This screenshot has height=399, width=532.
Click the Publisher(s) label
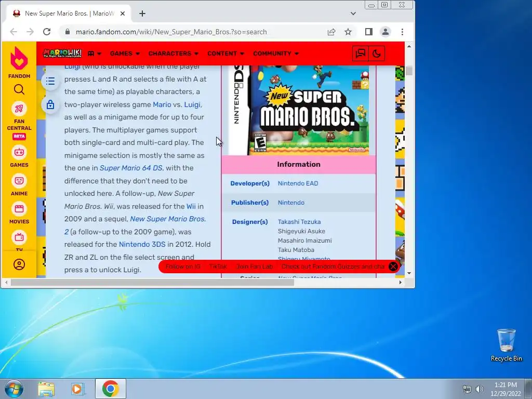click(x=250, y=203)
